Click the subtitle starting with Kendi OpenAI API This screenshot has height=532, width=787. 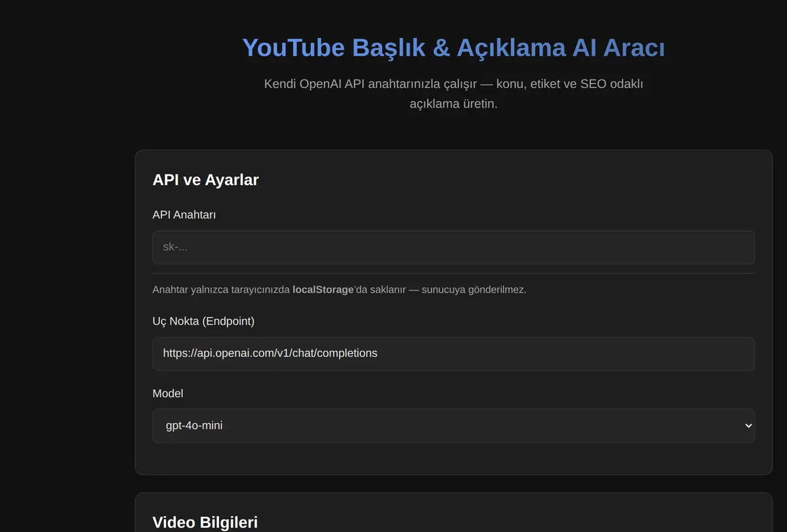click(x=453, y=94)
